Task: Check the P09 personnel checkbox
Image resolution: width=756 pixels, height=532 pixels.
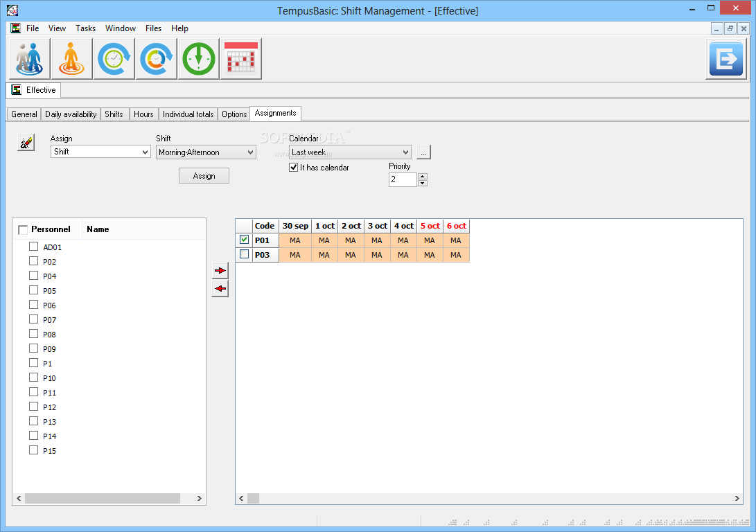Action: 33,348
